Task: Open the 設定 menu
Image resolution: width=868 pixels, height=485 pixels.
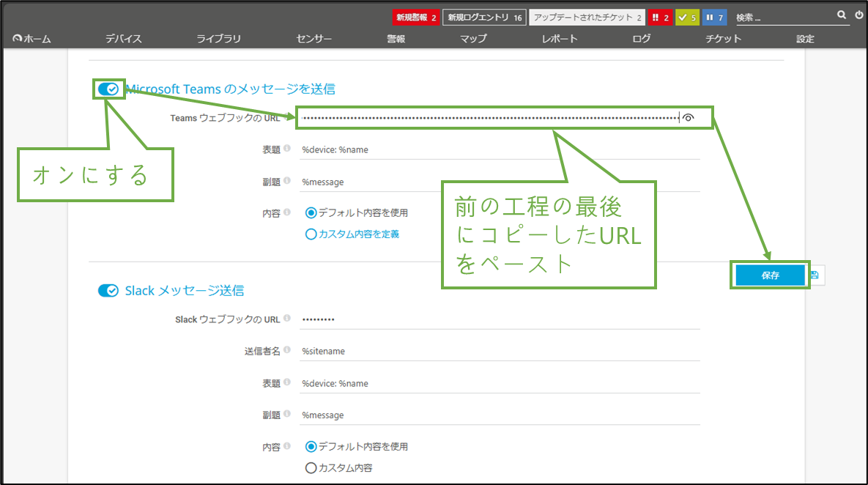Action: coord(805,39)
